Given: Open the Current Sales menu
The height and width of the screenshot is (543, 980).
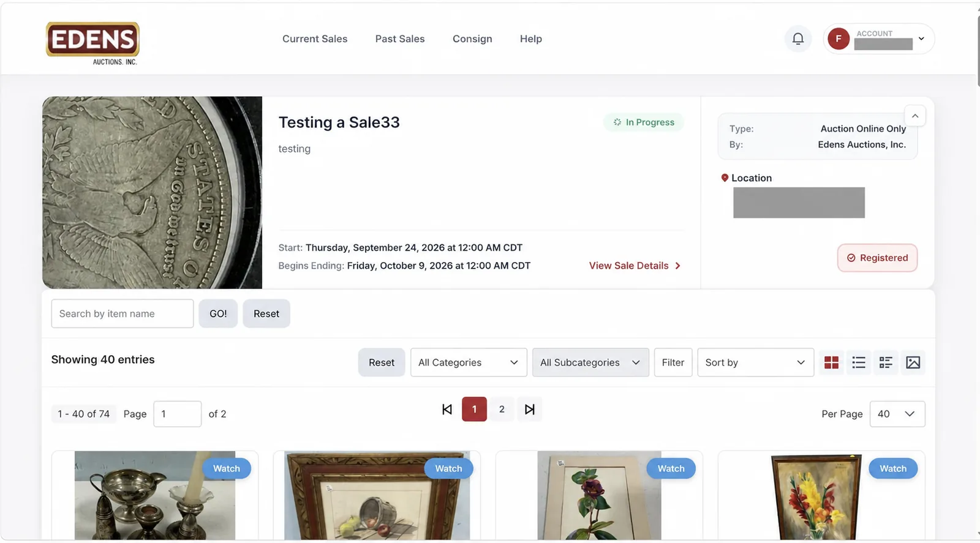Looking at the screenshot, I should coord(315,39).
